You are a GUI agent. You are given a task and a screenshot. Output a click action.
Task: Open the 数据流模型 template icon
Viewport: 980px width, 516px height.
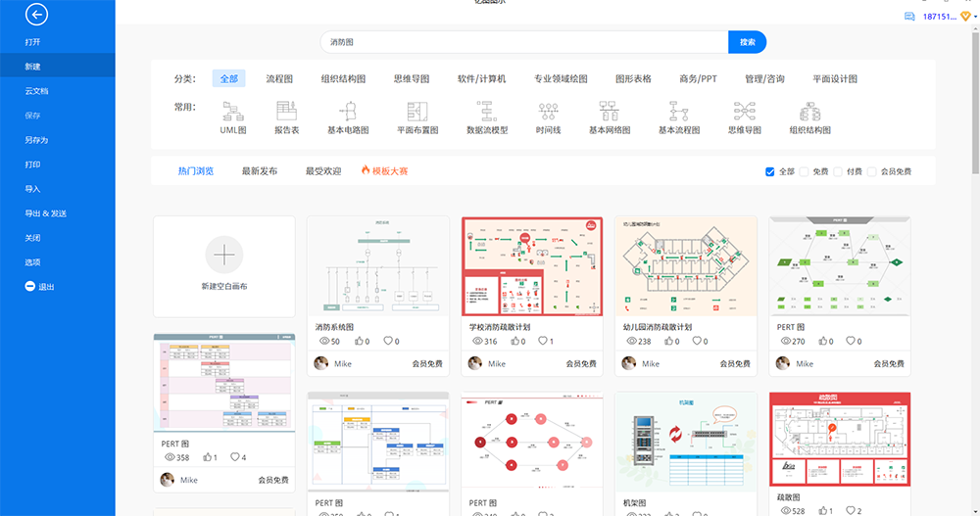point(487,112)
